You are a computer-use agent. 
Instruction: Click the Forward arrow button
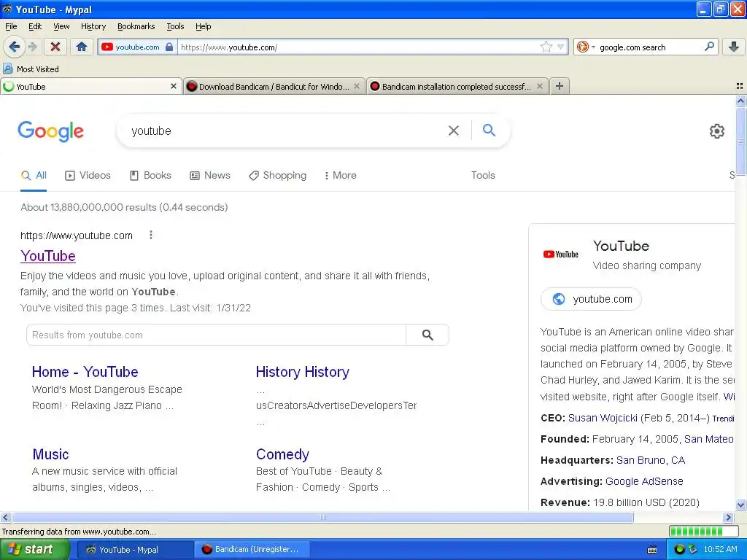tap(32, 47)
